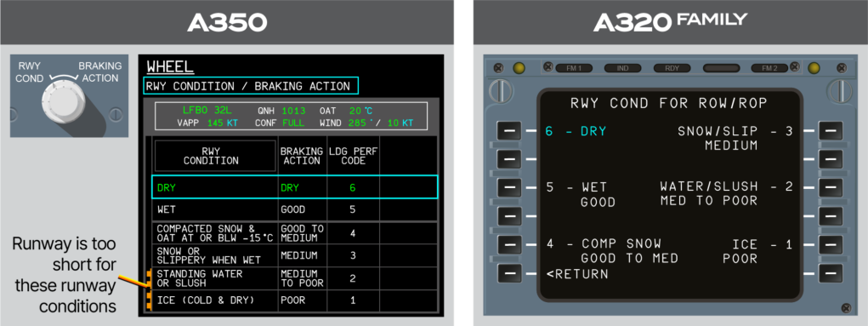
Task: Click the QNH value 1013
Action: (293, 110)
